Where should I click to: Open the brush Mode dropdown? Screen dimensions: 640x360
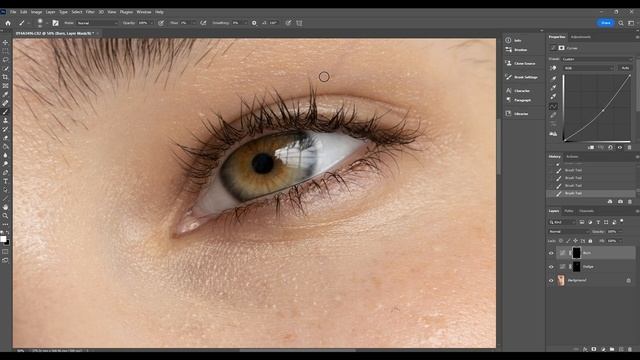(x=98, y=23)
